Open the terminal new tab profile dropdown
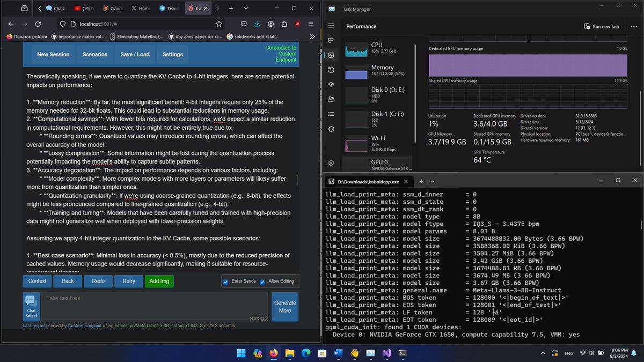The height and width of the screenshot is (362, 644). 433,181
